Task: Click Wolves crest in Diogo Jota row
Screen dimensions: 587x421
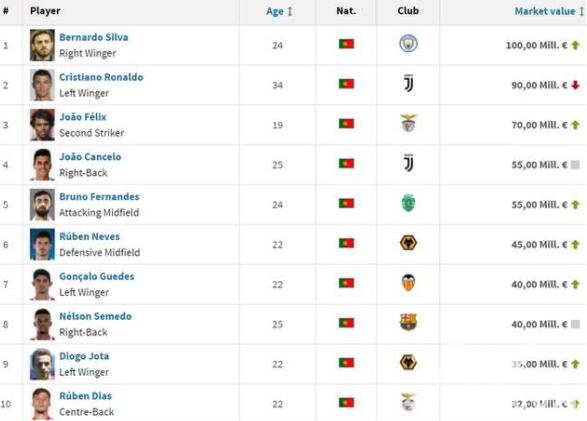Action: (x=408, y=363)
